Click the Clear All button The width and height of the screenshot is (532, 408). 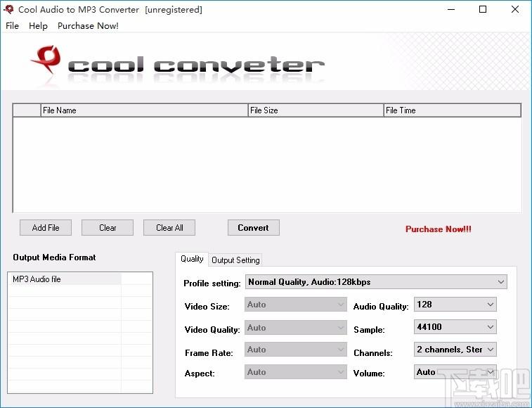[x=169, y=228]
